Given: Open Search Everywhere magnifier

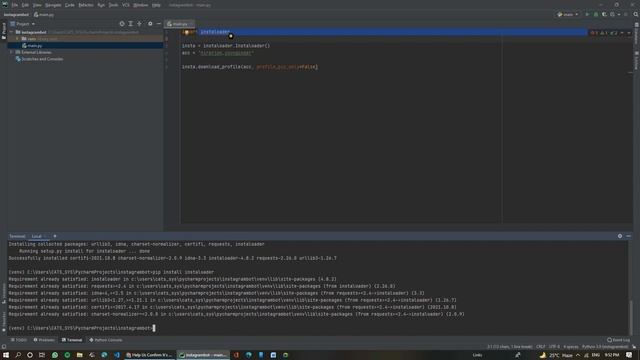Looking at the screenshot, I should pyautogui.click(x=636, y=15).
